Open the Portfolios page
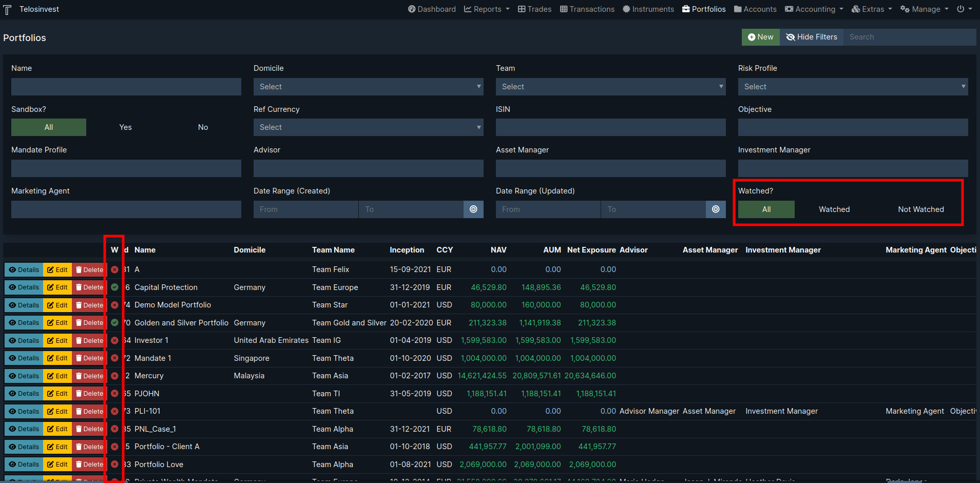 click(704, 9)
